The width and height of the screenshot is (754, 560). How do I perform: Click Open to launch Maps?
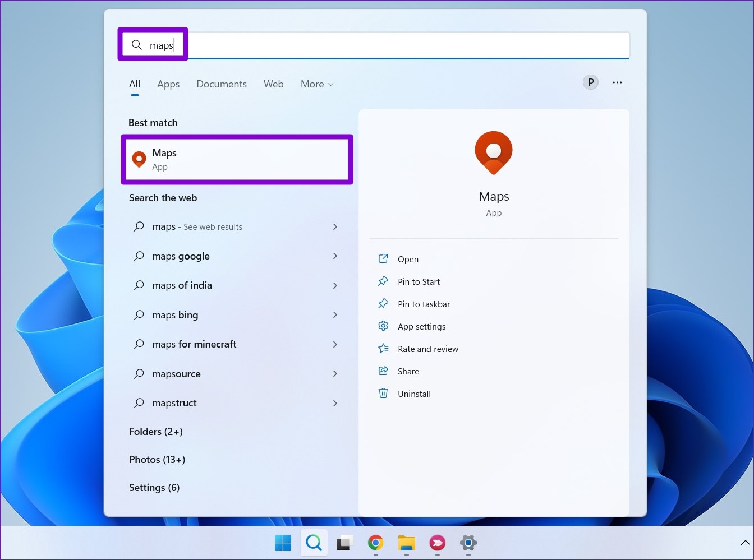tap(408, 259)
